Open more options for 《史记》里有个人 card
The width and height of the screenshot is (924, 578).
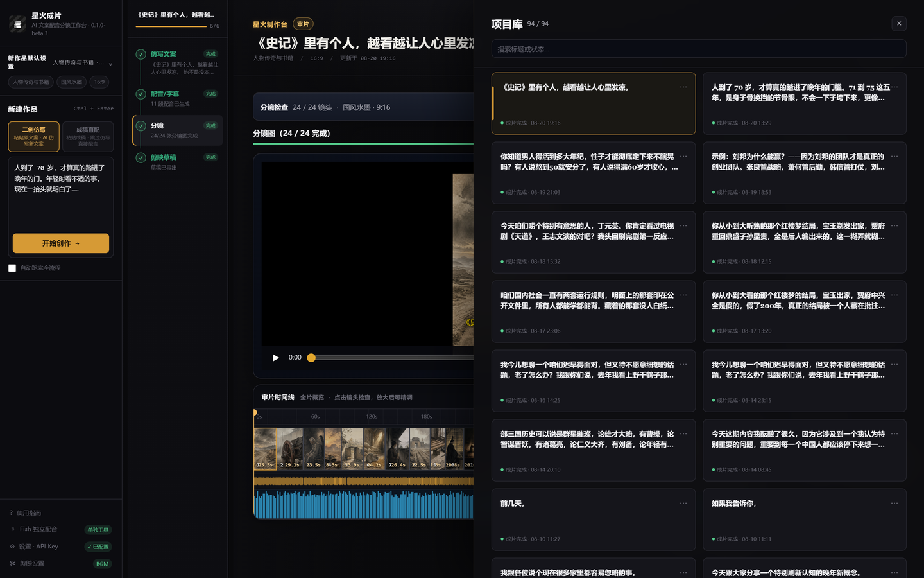coord(683,87)
